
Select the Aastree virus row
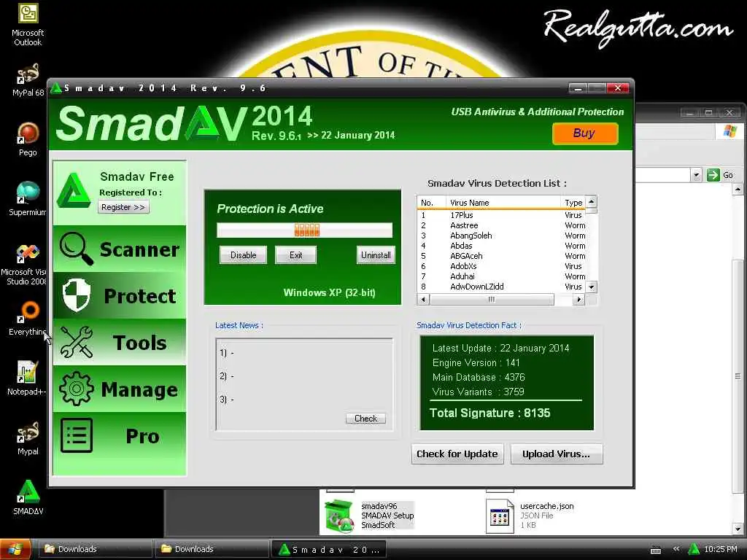tap(501, 225)
